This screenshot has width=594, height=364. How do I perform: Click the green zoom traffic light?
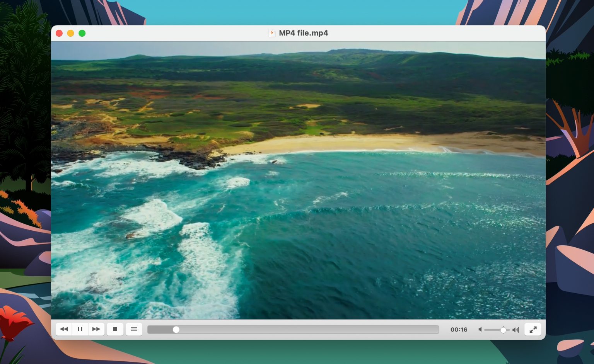pyautogui.click(x=82, y=33)
